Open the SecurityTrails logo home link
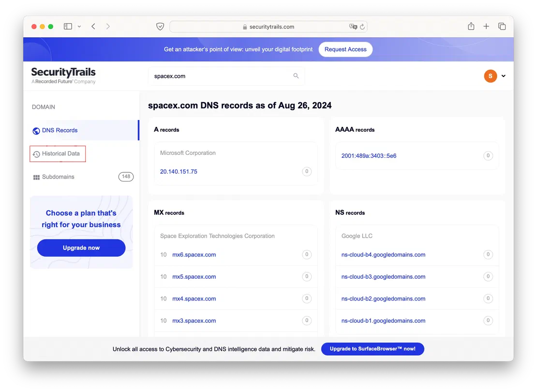 pyautogui.click(x=63, y=75)
